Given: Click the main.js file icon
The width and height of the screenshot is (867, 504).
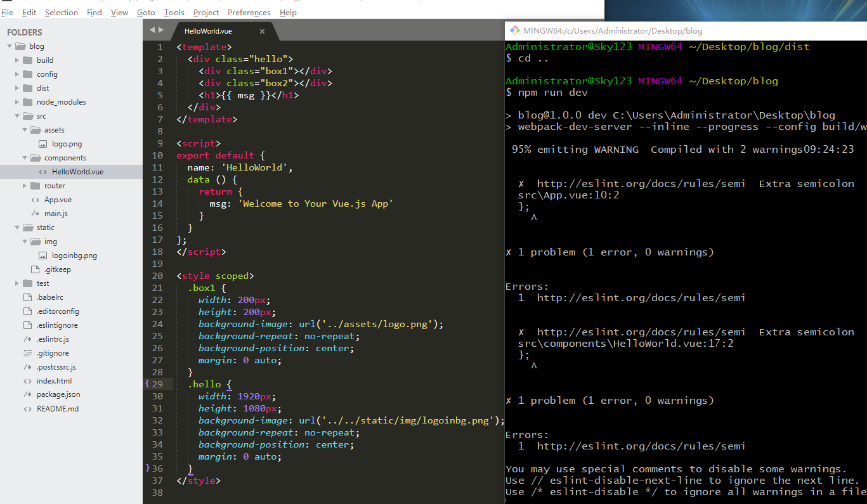Looking at the screenshot, I should click(x=35, y=214).
